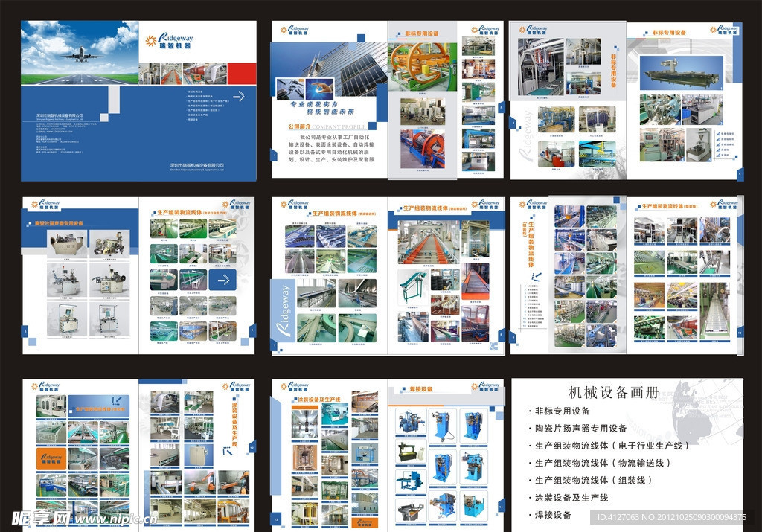Open the airplane runway cover photo
This screenshot has height=532, width=762.
click(x=80, y=52)
